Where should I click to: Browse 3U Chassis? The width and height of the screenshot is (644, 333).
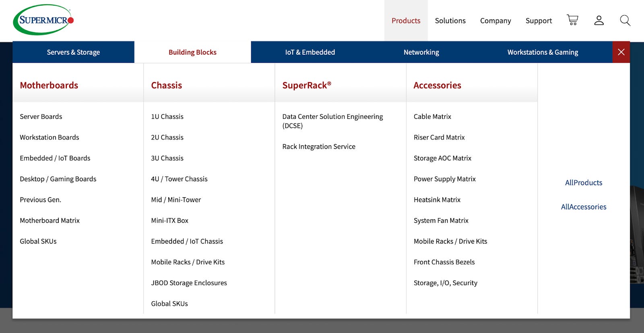coord(167,158)
